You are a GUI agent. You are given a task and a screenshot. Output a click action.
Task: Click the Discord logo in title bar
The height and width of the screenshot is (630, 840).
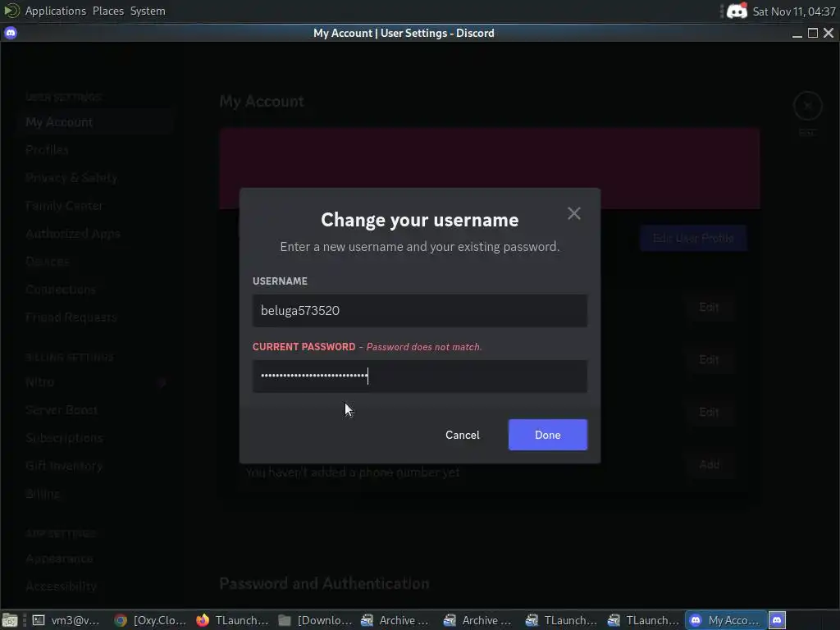11,33
